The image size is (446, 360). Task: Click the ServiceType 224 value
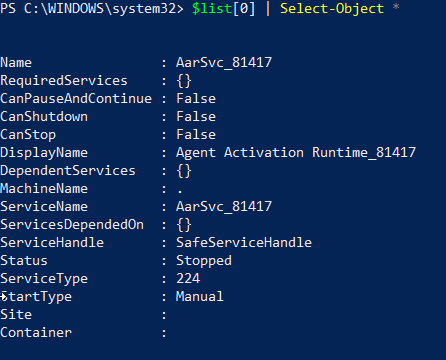pos(188,279)
